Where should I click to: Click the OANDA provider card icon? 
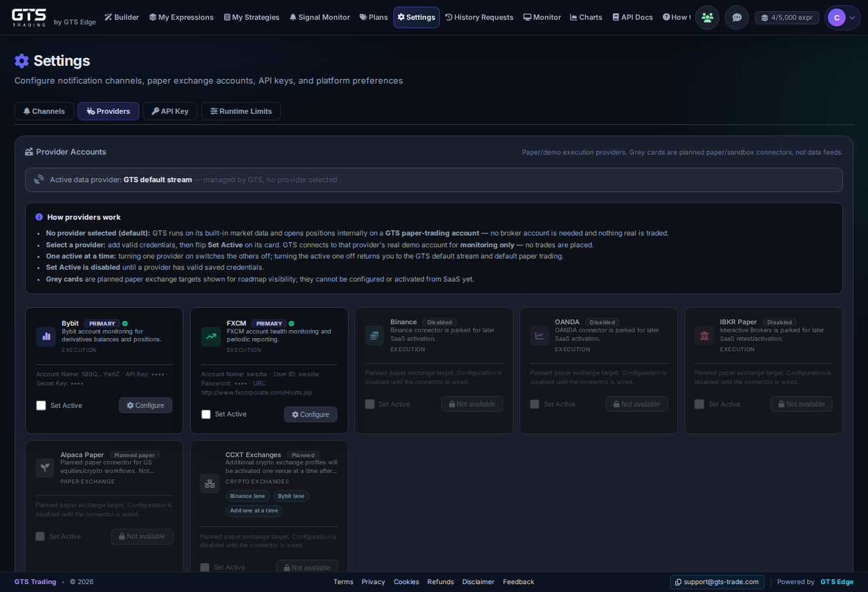539,335
